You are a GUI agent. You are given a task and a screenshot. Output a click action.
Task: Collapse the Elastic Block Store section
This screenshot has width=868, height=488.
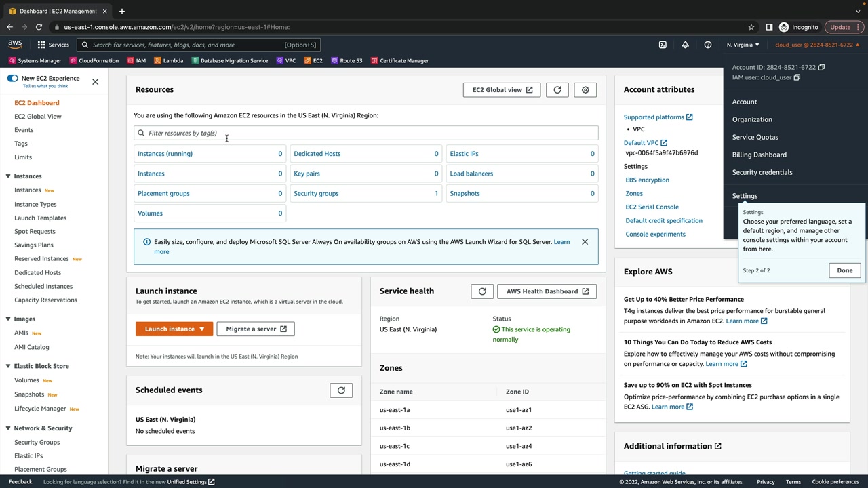[8, 366]
